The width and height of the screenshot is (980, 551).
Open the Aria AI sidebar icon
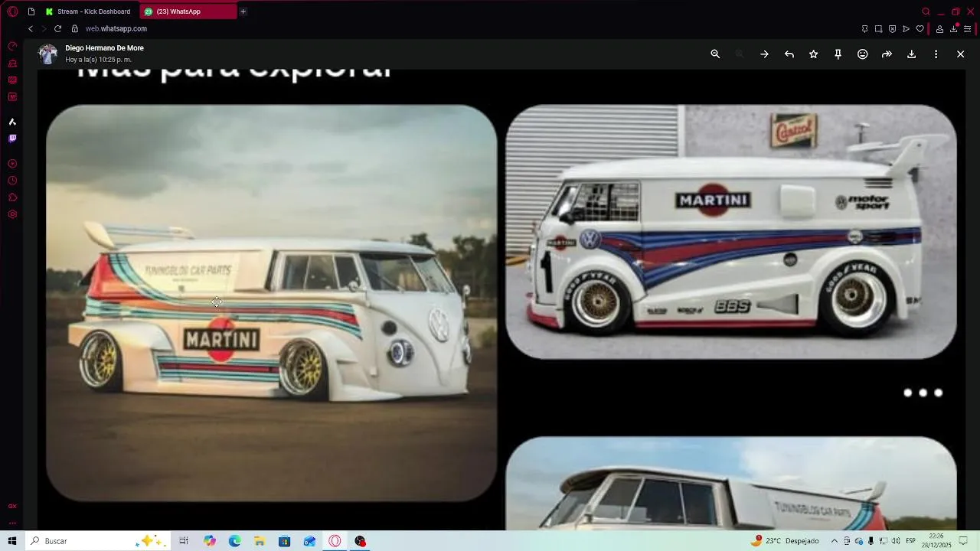[12, 122]
